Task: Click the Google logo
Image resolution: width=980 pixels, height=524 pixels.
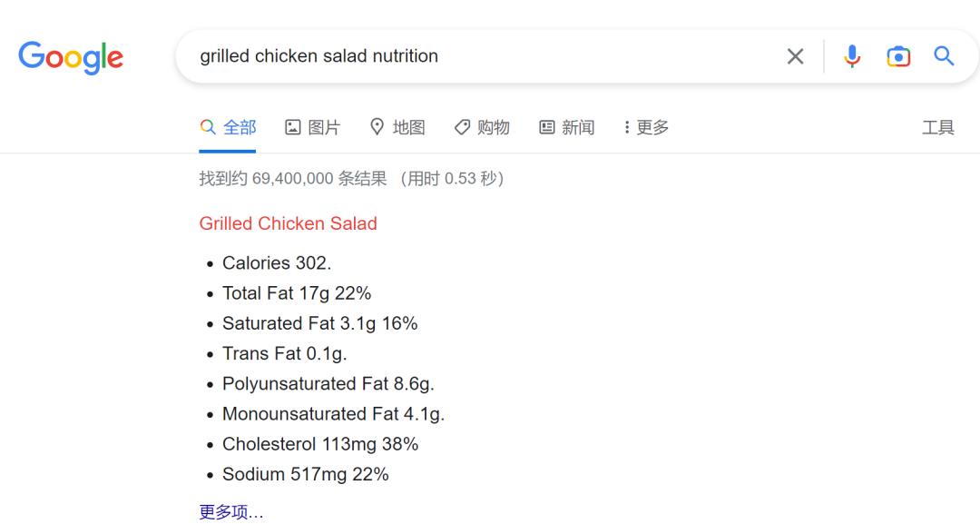Action: [71, 57]
